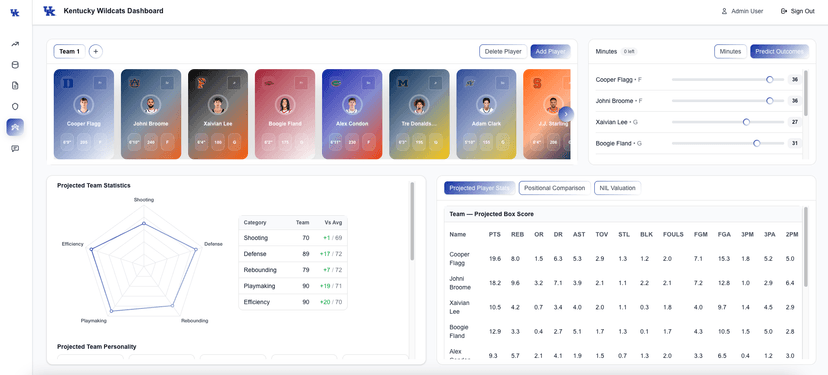
Task: Select Xaivian Lee's player photo
Action: click(x=218, y=105)
